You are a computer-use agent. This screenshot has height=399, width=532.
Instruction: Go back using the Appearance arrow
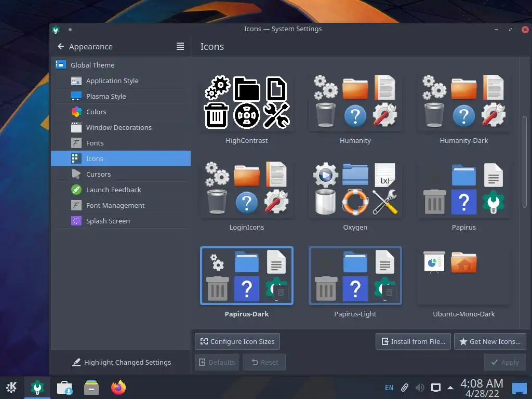(61, 46)
